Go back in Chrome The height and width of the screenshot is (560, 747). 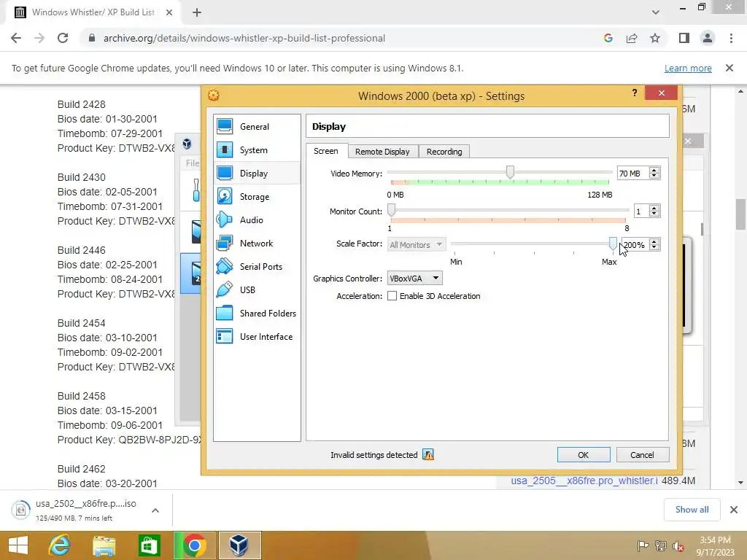point(16,38)
